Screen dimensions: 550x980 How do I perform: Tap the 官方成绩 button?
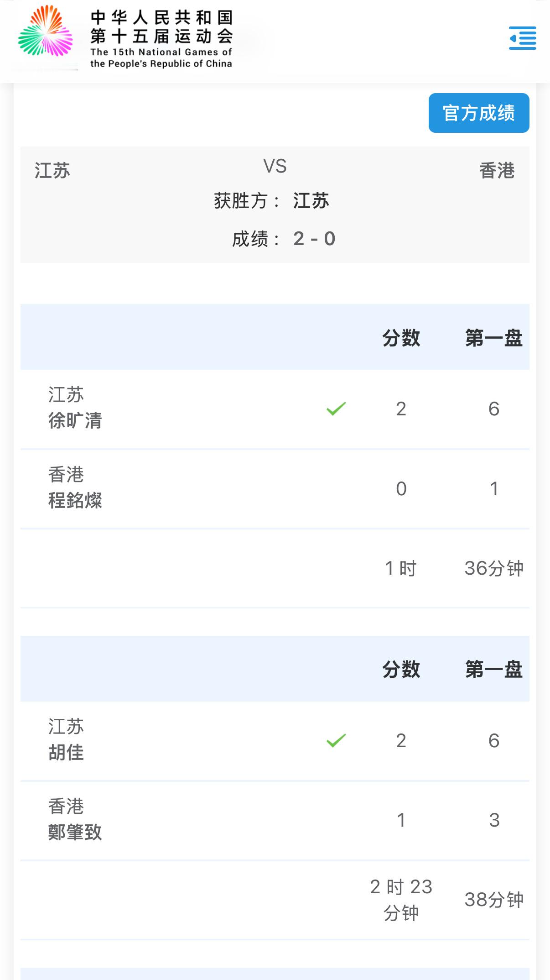(479, 113)
